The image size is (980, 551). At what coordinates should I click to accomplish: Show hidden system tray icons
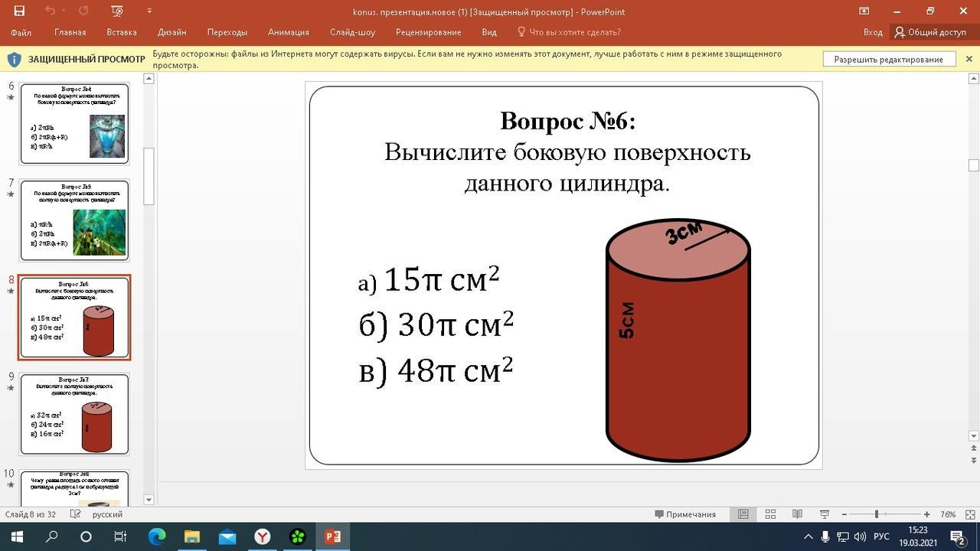click(x=808, y=536)
